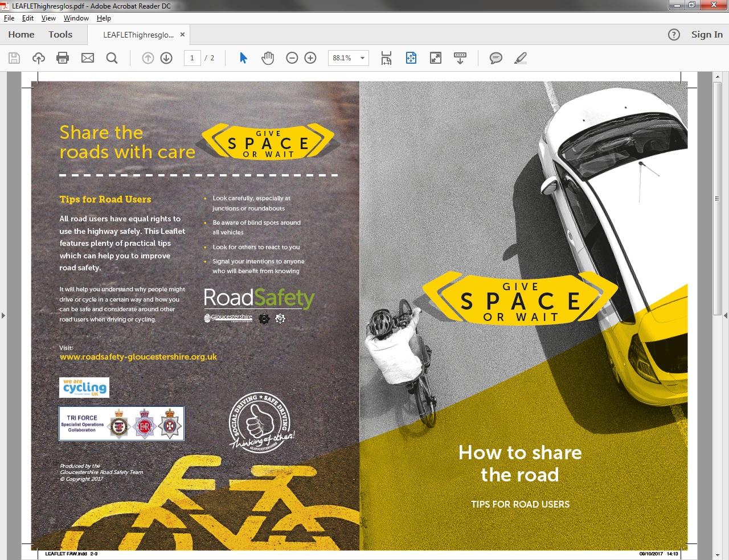
Task: Click the page number input field
Action: pos(193,58)
